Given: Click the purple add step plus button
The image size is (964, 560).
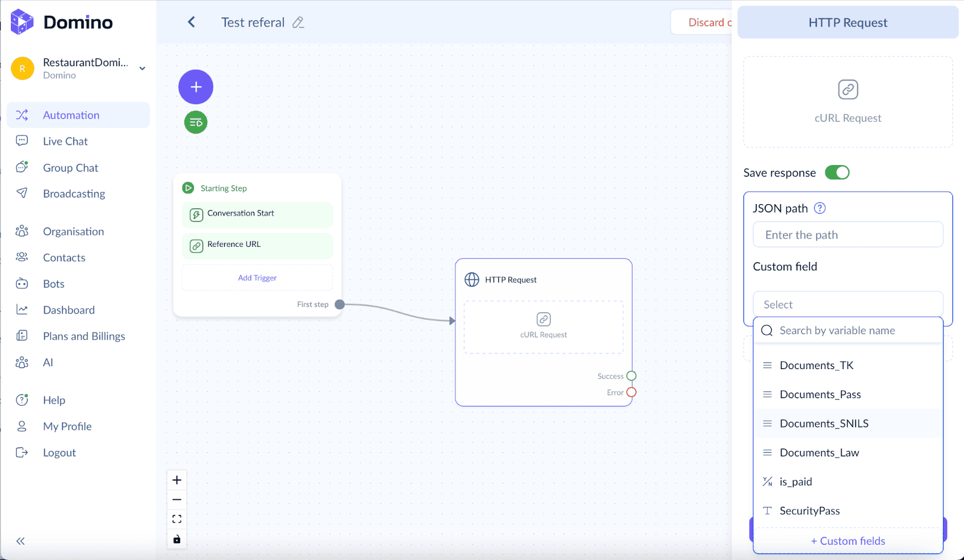Looking at the screenshot, I should [196, 87].
